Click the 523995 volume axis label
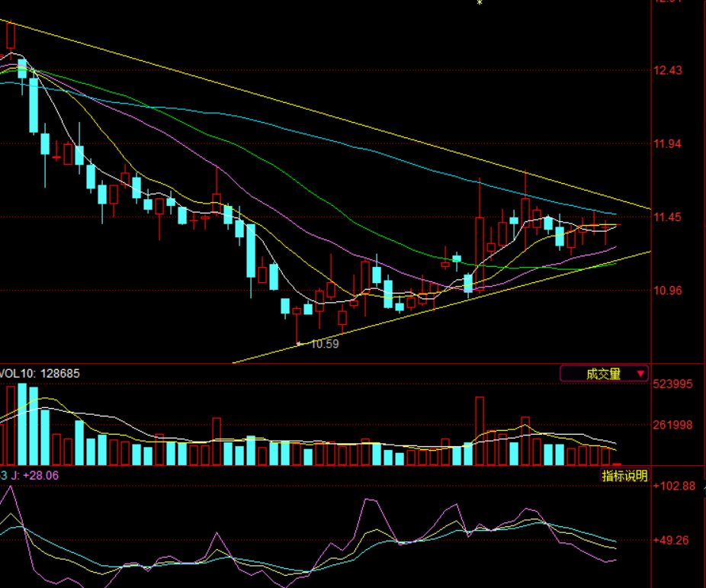706x588 pixels. tap(672, 384)
